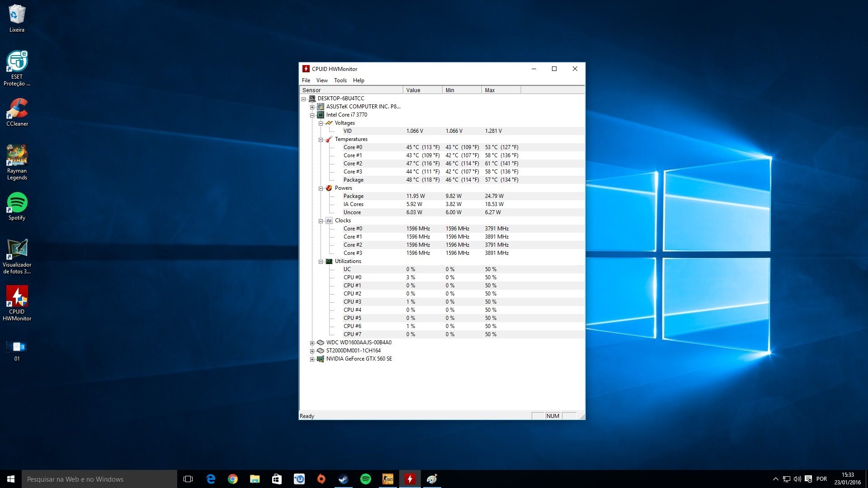Select the CPUID HWMonitor desktop icon

17,303
